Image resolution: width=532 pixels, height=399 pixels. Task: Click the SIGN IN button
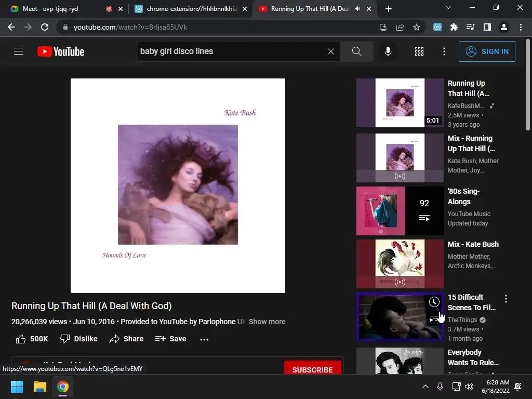(x=487, y=51)
